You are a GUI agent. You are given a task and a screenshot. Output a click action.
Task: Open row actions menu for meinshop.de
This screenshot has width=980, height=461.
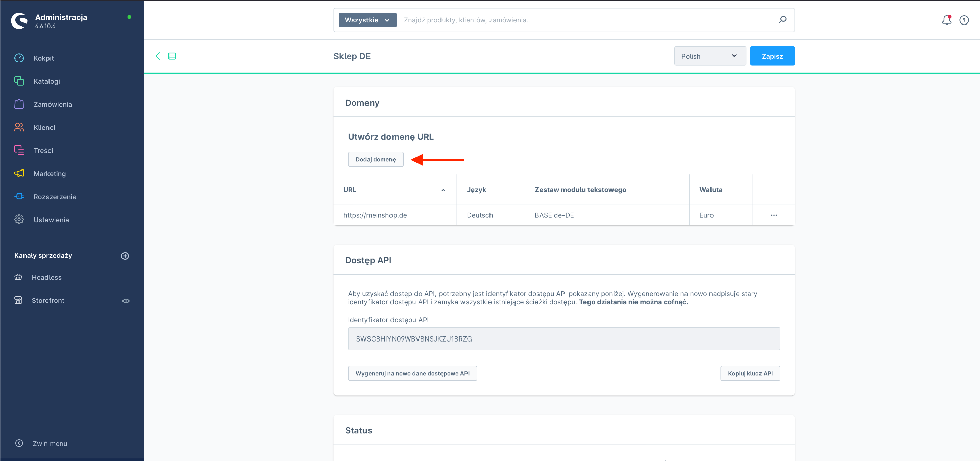click(x=774, y=215)
